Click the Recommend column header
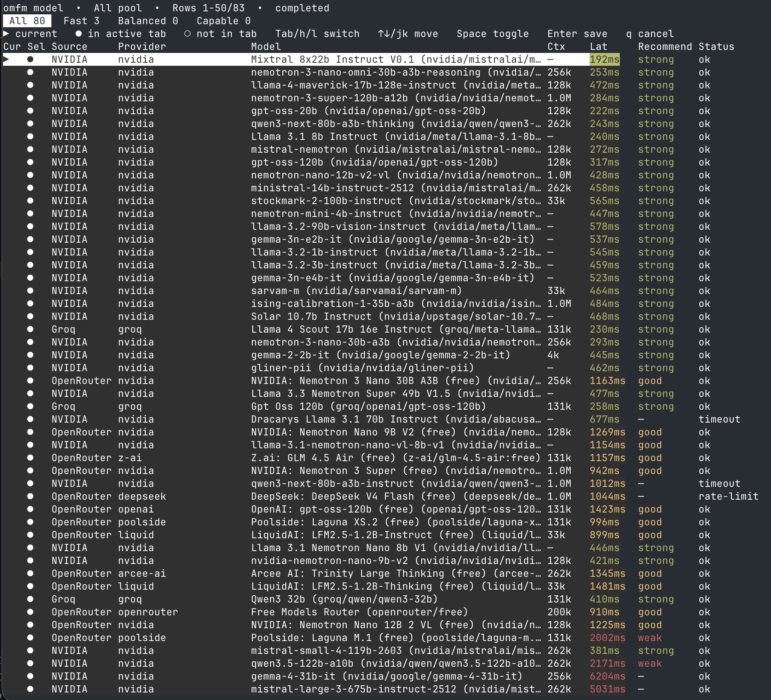This screenshot has height=700, width=771. pyautogui.click(x=665, y=46)
